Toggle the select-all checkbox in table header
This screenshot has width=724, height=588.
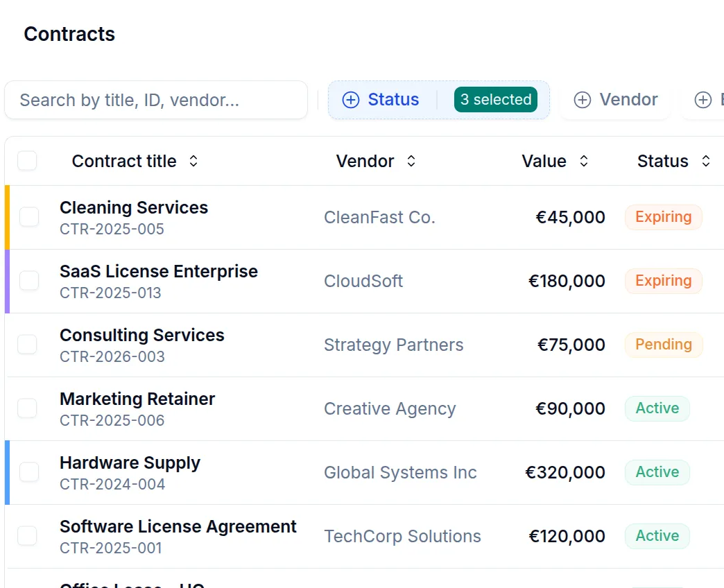27,161
